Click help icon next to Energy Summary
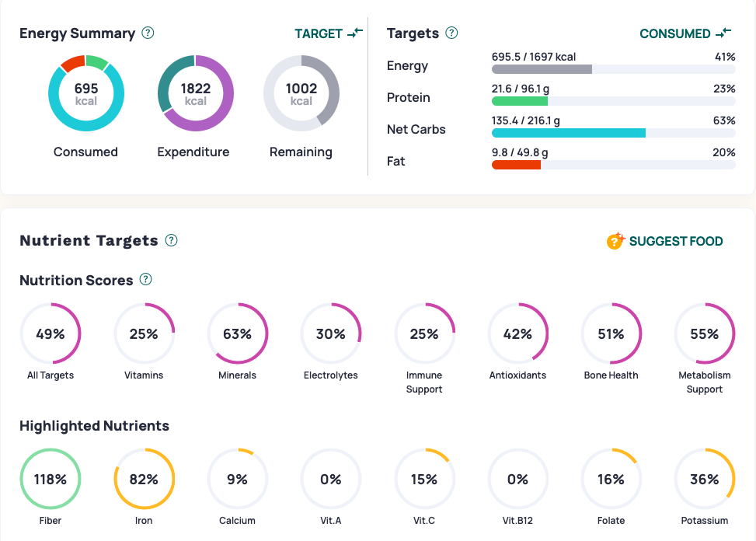The image size is (756, 541). (x=148, y=33)
